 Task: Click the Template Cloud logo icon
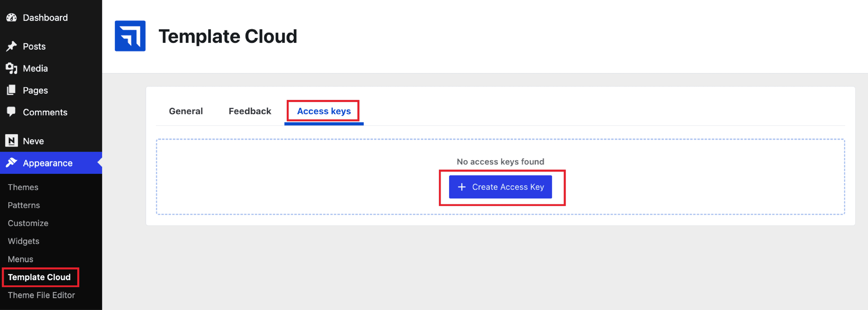click(x=130, y=36)
